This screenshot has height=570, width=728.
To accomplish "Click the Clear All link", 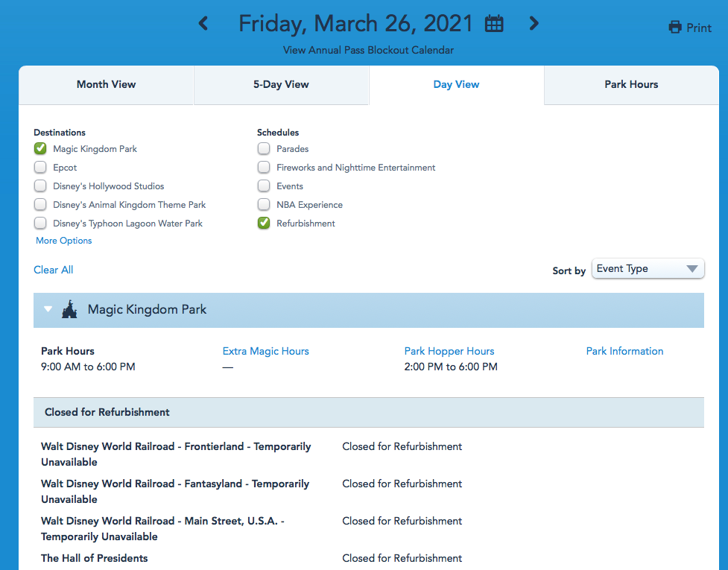I will pyautogui.click(x=54, y=270).
